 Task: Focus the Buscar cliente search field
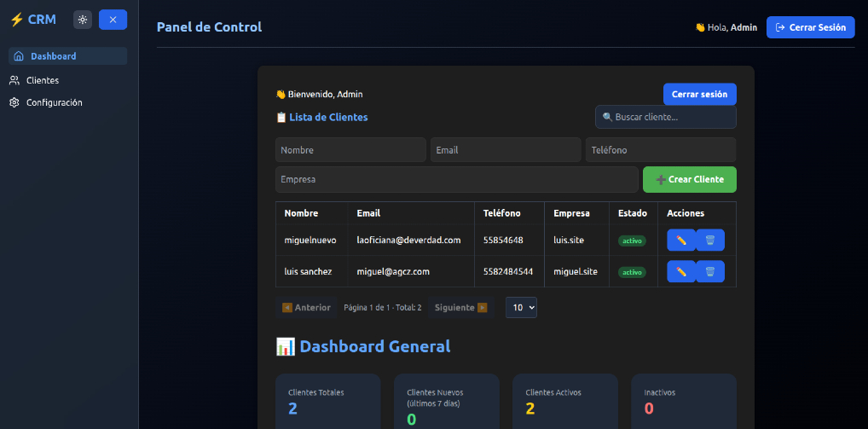click(666, 117)
